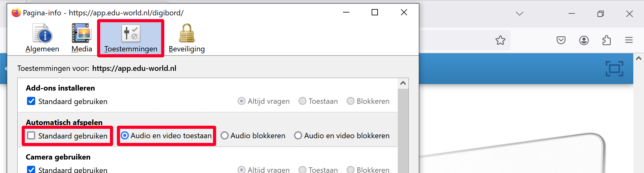Open the Firefox account icon
Image resolution: width=644 pixels, height=173 pixels.
584,40
